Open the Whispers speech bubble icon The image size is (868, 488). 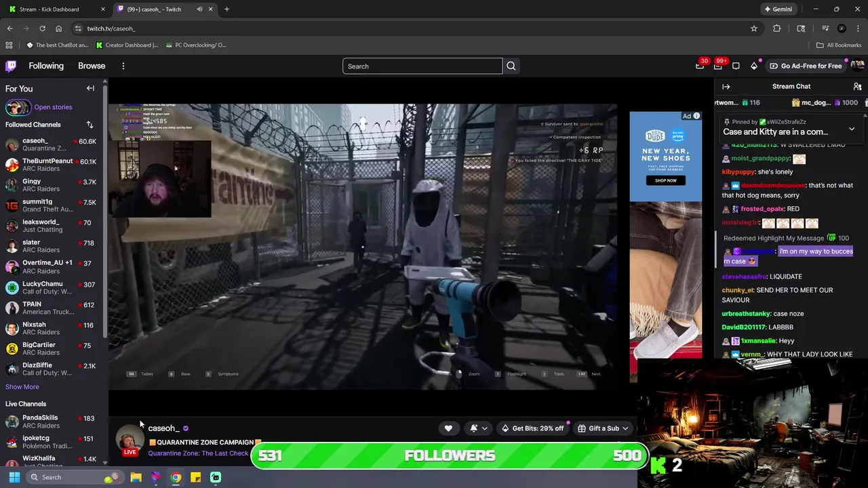pyautogui.click(x=736, y=66)
